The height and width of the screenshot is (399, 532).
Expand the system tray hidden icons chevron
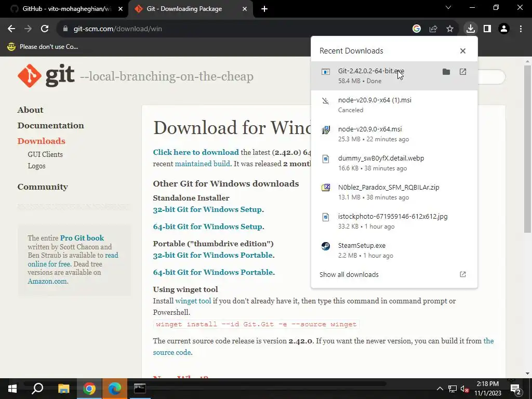[x=440, y=389]
